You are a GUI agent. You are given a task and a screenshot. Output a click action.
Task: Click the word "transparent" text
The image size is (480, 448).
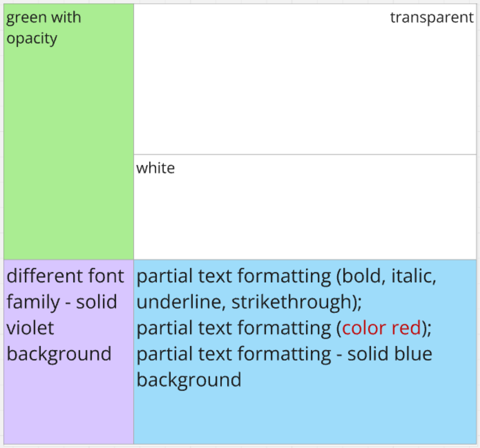click(432, 18)
